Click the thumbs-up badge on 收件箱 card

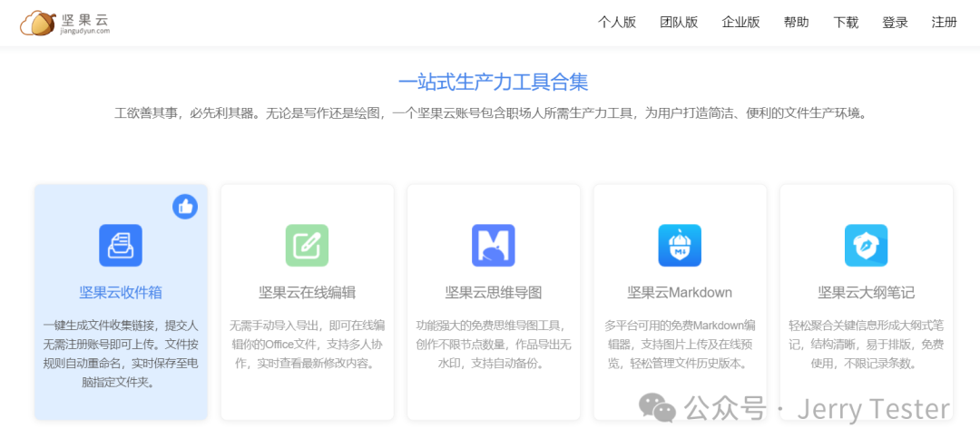pyautogui.click(x=185, y=207)
